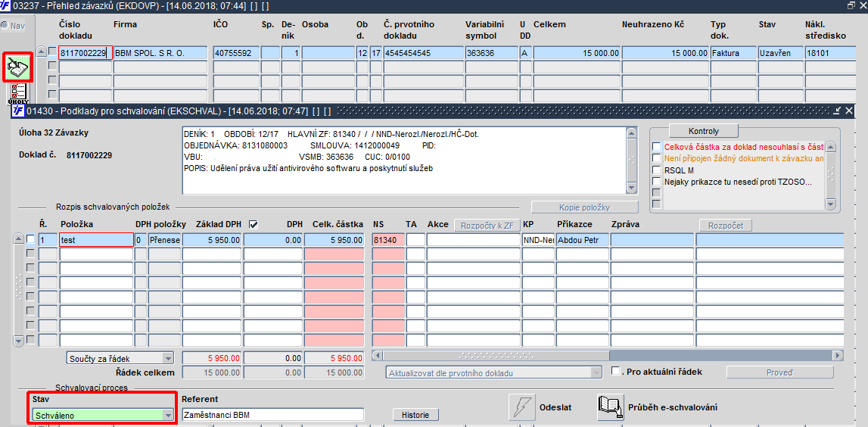The width and height of the screenshot is (868, 427).
Task: Click the Rozpočet button
Action: click(725, 225)
